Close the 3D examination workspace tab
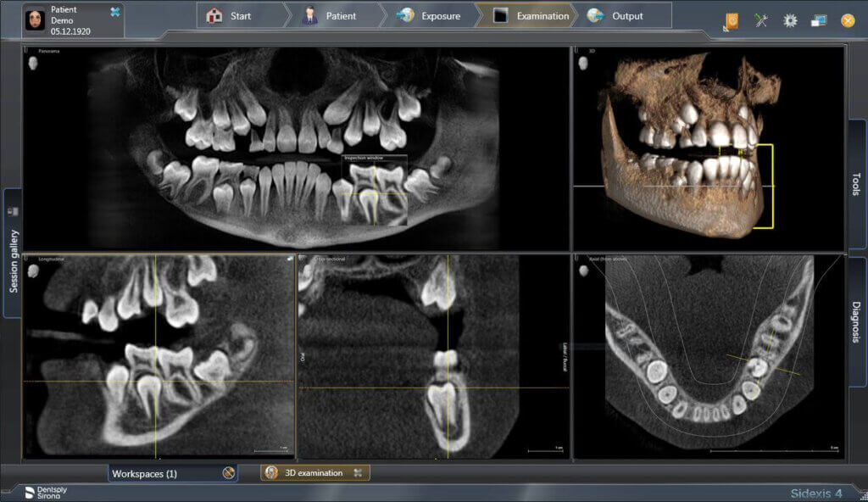Screen dimensions: 868x502 [x=358, y=472]
